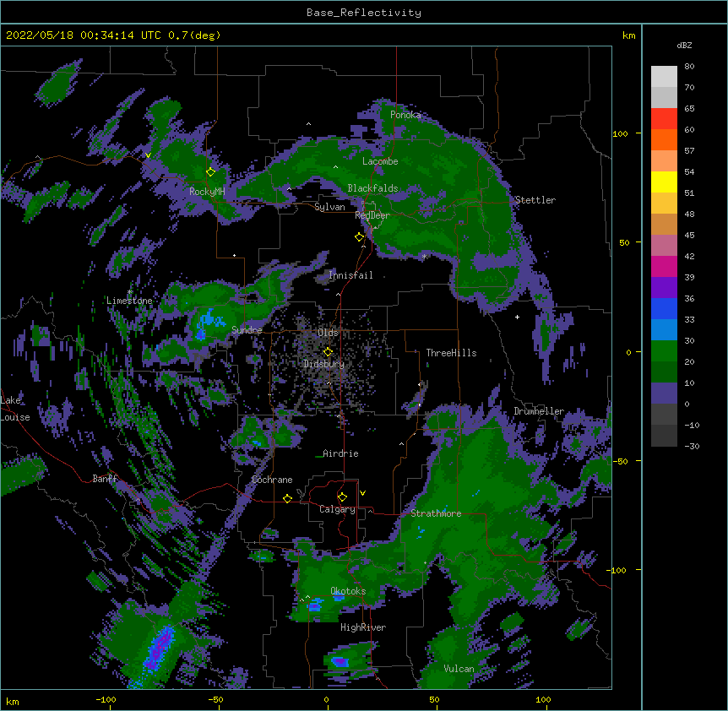Click the white plus marker north of Drumheller
Screen dimensions: 728x711
click(x=517, y=317)
